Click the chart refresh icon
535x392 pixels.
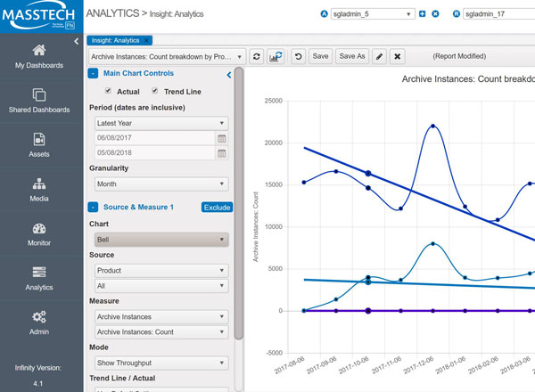pyautogui.click(x=276, y=57)
